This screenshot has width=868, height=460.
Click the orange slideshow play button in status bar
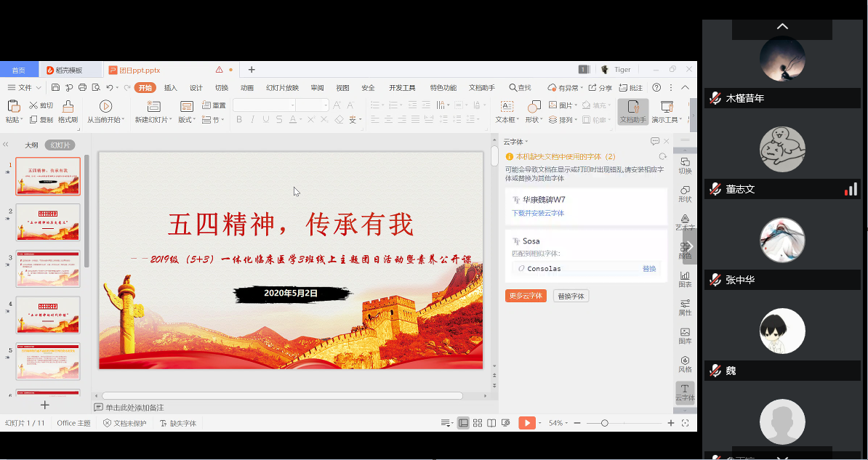click(x=526, y=423)
